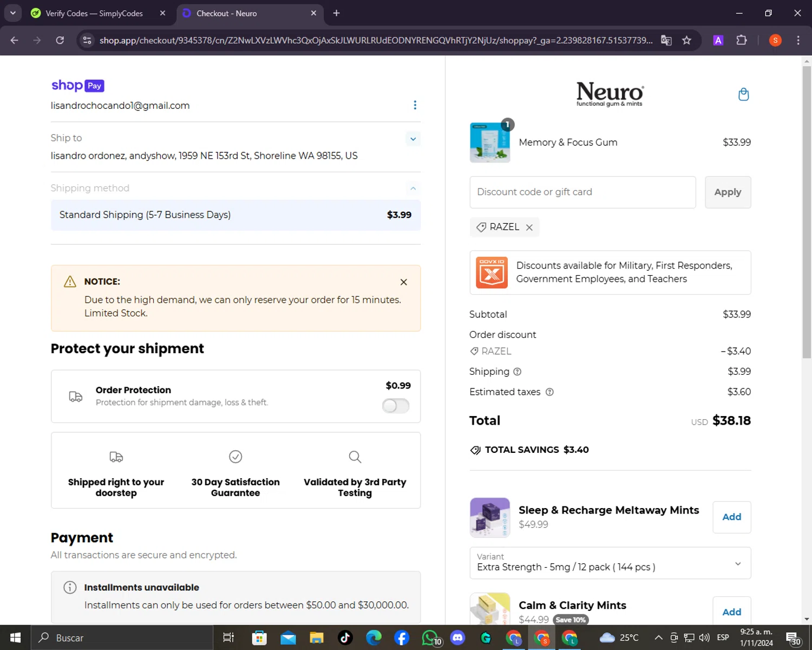The width and height of the screenshot is (812, 650).
Task: Reload the checkout page
Action: tap(60, 41)
